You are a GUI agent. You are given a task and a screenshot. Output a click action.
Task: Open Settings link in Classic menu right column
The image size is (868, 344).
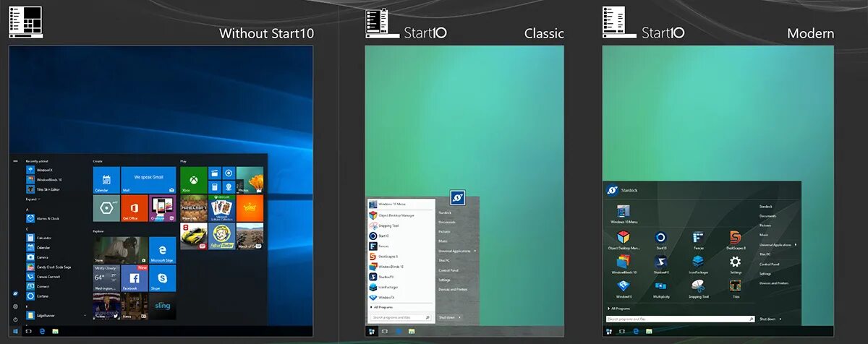444,280
